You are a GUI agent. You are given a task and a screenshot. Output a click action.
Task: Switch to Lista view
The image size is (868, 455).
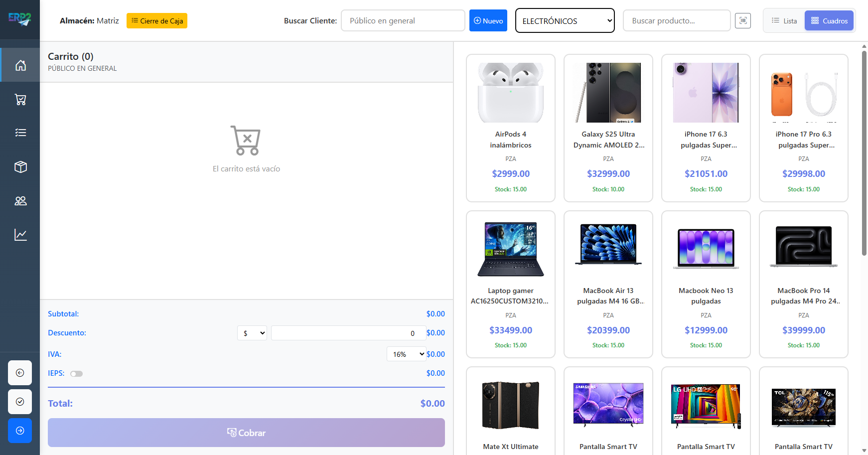point(784,21)
